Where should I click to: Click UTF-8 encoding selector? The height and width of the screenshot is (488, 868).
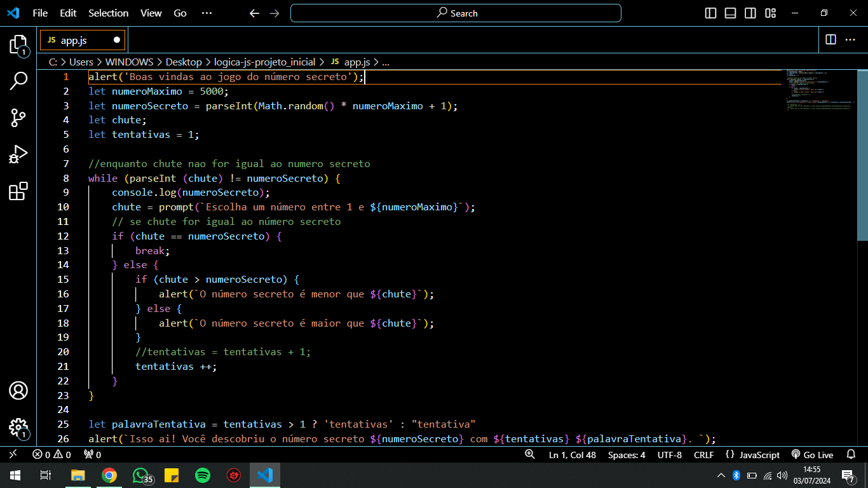pyautogui.click(x=670, y=455)
